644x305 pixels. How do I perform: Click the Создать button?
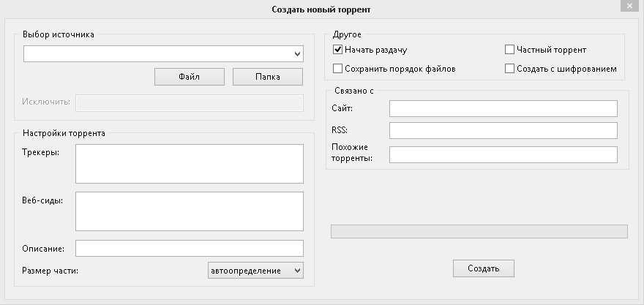click(484, 268)
